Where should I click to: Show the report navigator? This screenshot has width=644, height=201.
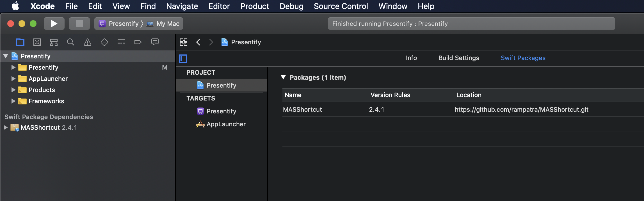155,42
